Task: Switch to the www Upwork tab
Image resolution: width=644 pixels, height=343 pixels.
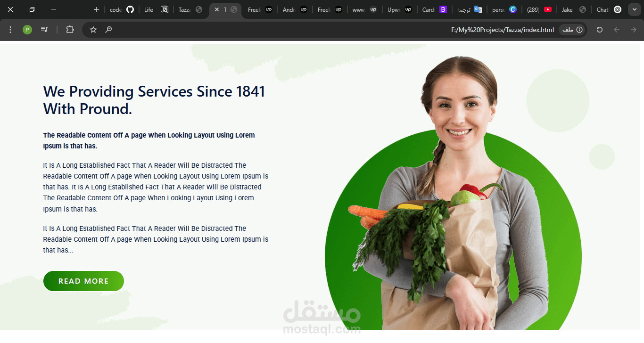Action: [x=365, y=9]
